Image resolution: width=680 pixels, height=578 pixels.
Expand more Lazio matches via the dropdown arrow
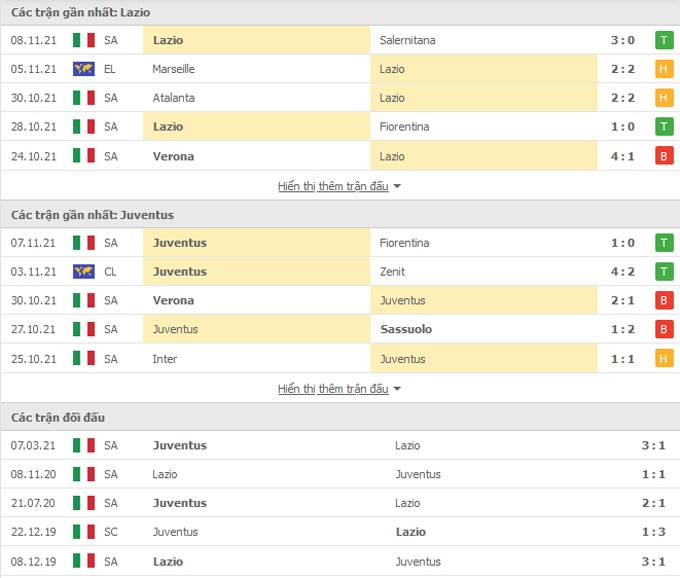point(397,186)
